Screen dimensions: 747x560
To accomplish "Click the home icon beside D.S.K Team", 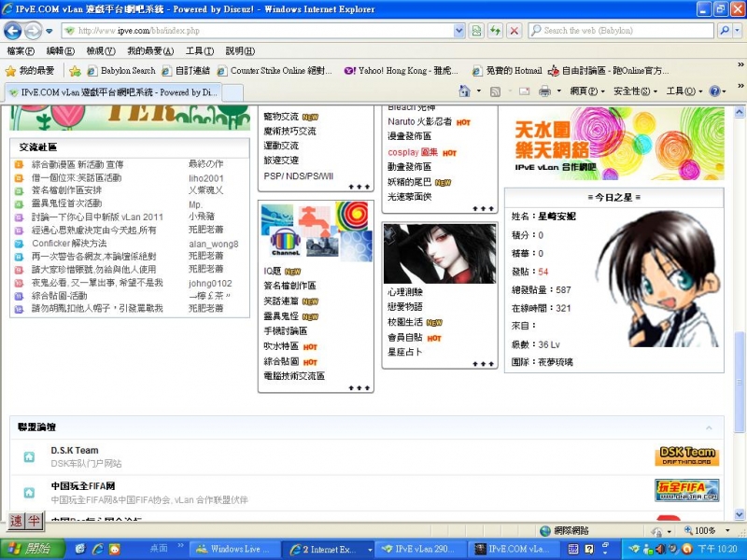I will (x=29, y=457).
